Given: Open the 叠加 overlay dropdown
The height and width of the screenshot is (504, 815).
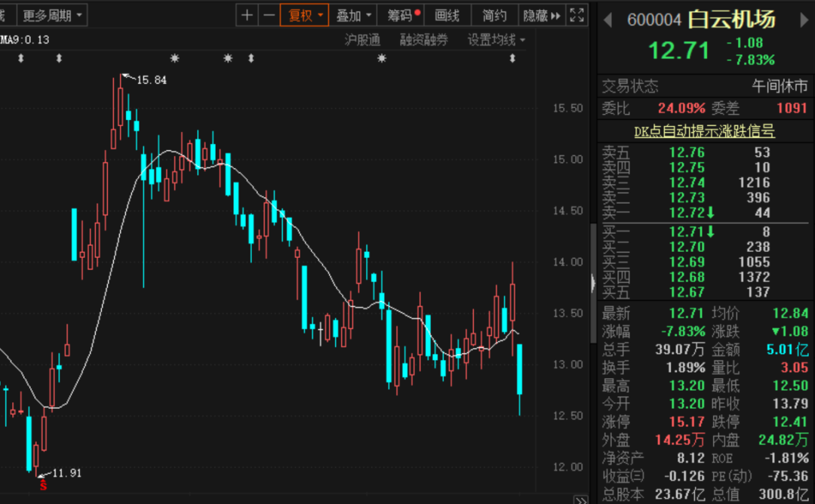Looking at the screenshot, I should click(x=353, y=15).
